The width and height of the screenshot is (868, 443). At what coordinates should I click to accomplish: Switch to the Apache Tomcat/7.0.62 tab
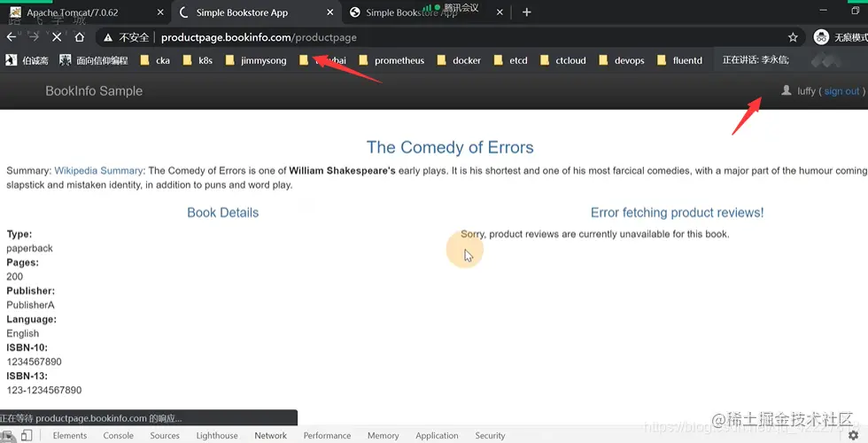coord(83,12)
